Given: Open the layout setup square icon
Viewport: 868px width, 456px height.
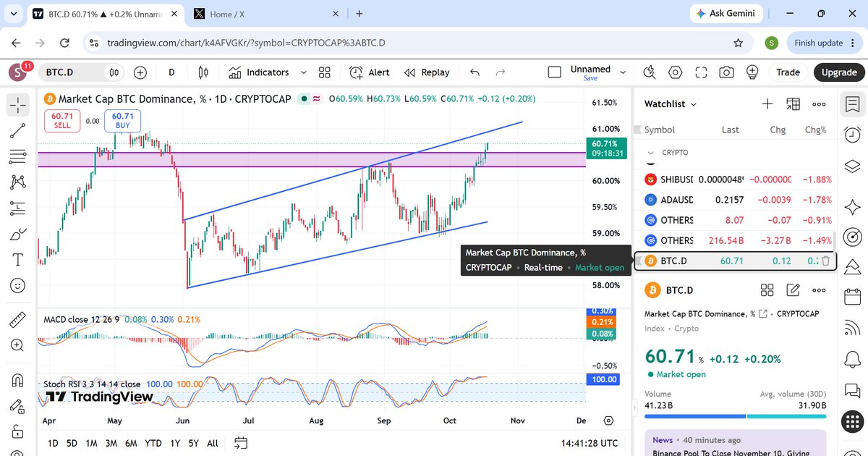Looking at the screenshot, I should [555, 72].
